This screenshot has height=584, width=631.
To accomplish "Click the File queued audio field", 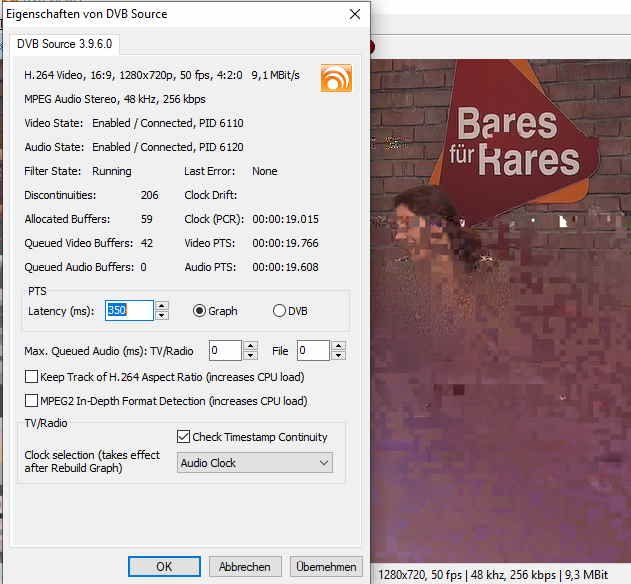I will pyautogui.click(x=313, y=350).
